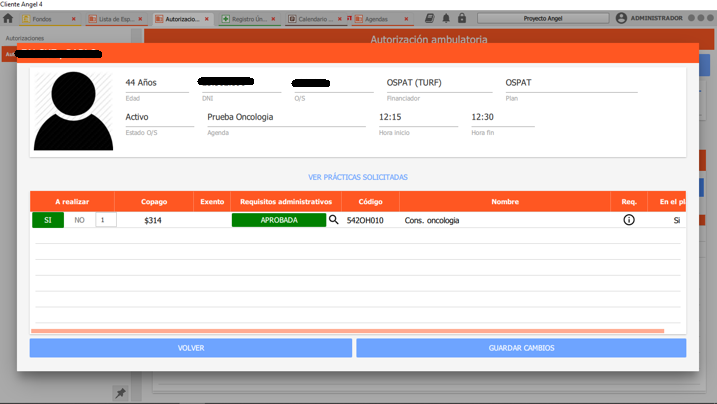Image resolution: width=717 pixels, height=404 pixels.
Task: Open the Agendas tab
Action: tap(377, 19)
